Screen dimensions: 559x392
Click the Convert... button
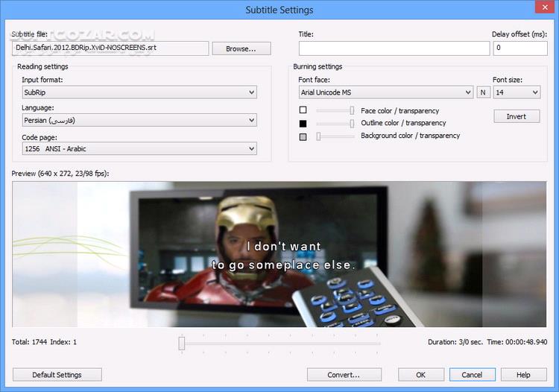coord(344,375)
